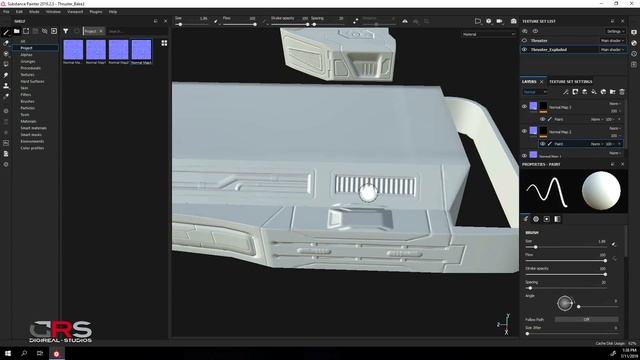Open blend mode dropdown of selected Paint effect

tap(596, 144)
